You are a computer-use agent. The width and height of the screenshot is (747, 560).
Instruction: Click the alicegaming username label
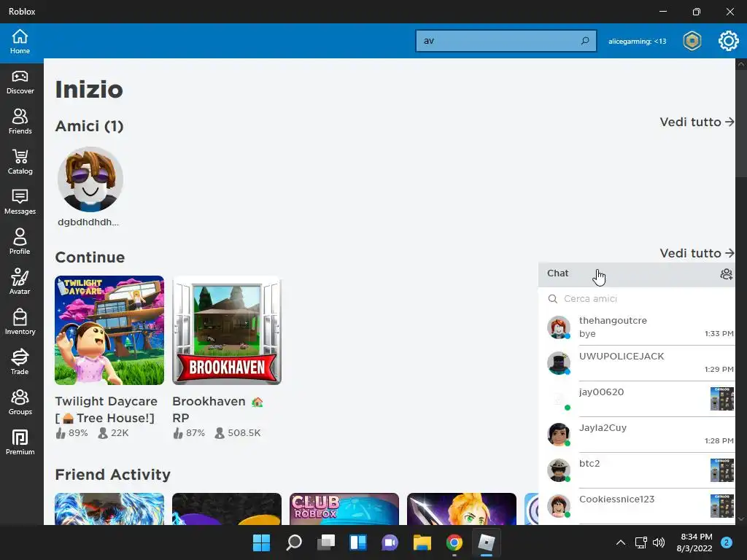[x=637, y=42]
